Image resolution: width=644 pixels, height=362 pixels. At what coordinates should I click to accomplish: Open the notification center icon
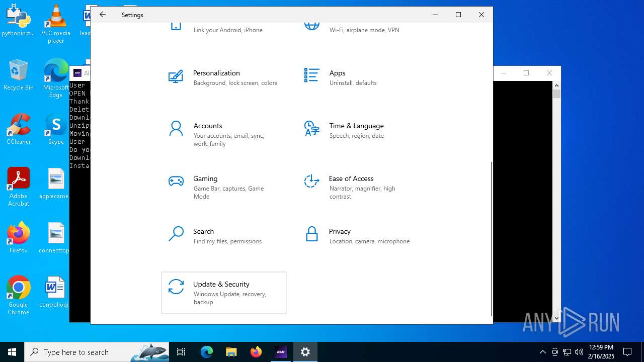[x=627, y=352]
